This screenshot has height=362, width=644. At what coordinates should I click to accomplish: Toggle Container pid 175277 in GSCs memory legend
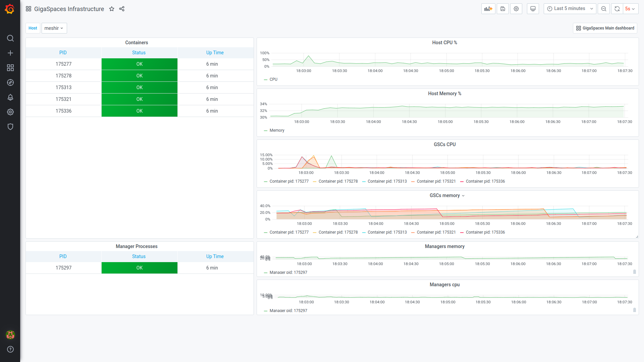[289, 232]
